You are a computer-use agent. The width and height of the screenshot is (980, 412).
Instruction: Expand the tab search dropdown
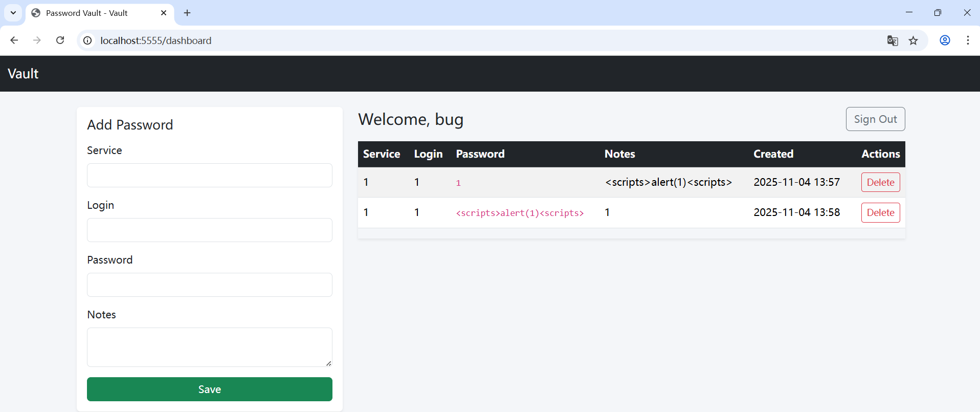13,13
